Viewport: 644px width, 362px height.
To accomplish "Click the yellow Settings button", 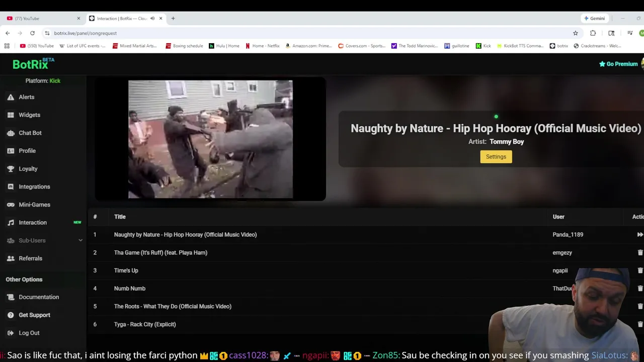I will (x=496, y=157).
